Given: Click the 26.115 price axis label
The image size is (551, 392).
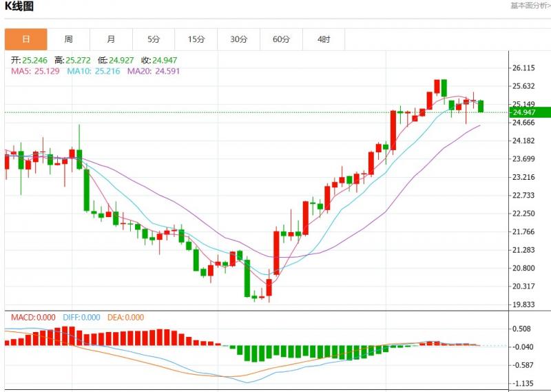Looking at the screenshot, I should pyautogui.click(x=524, y=68).
